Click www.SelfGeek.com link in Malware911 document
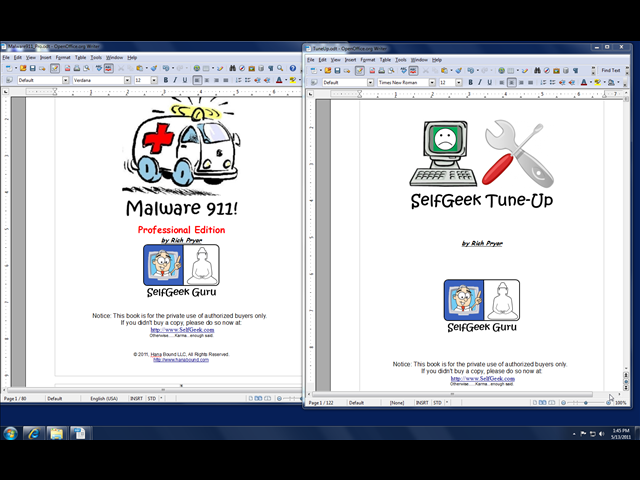 click(x=182, y=329)
